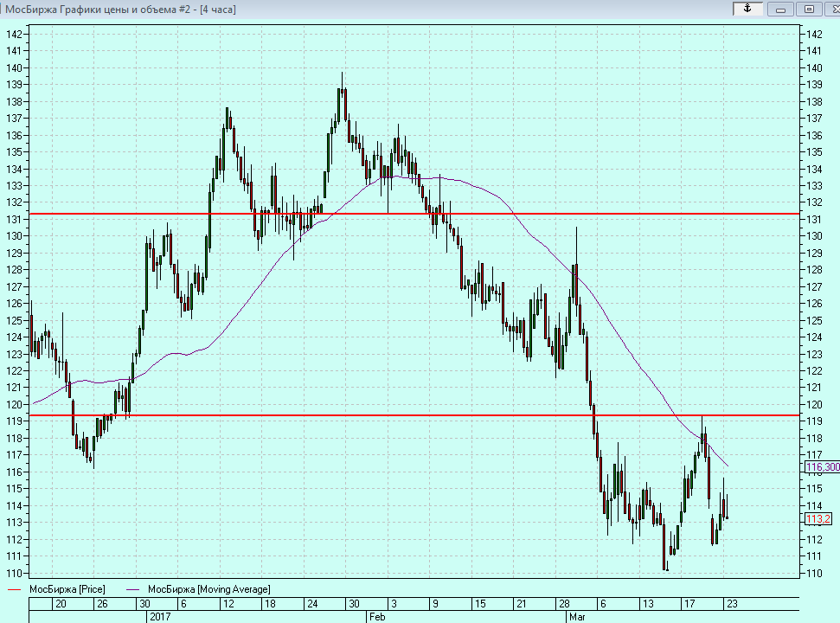The image size is (840, 623).
Task: Click the 'МосБиржа [Moving Average]' legend label
Action: click(209, 589)
